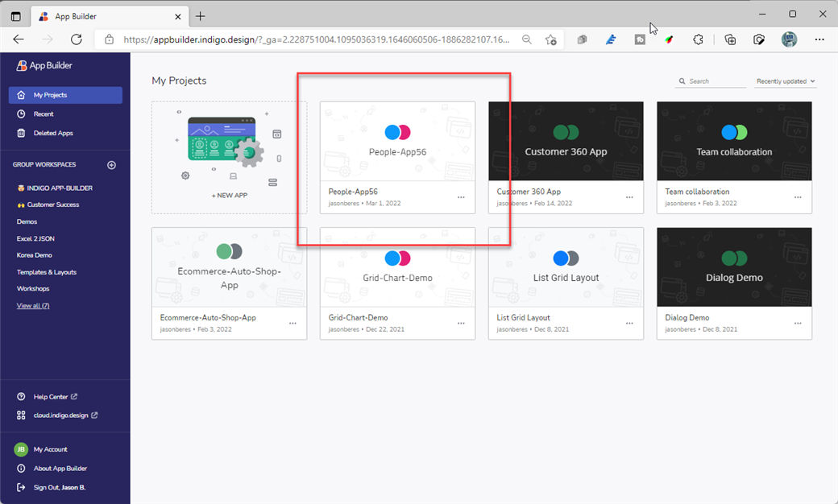This screenshot has height=504, width=838.
Task: Click the site lock security icon
Action: 110,39
